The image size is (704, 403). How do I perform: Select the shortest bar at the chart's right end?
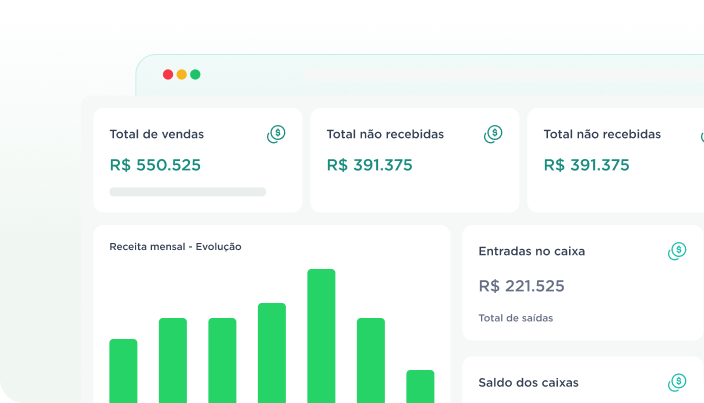[x=420, y=386]
